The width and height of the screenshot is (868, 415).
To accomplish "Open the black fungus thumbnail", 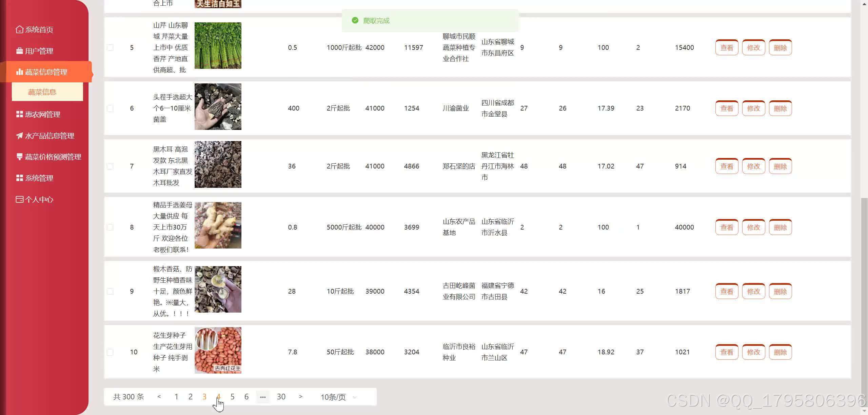I will pyautogui.click(x=218, y=164).
